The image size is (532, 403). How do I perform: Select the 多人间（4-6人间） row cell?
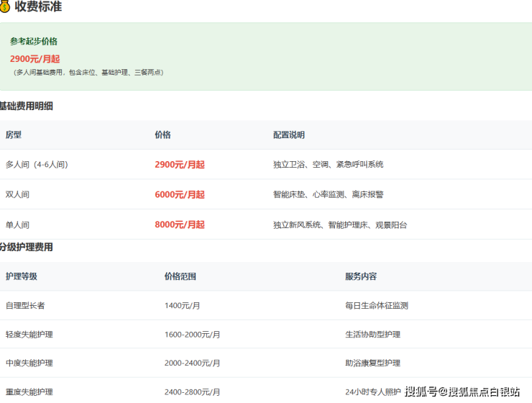[x=37, y=164]
